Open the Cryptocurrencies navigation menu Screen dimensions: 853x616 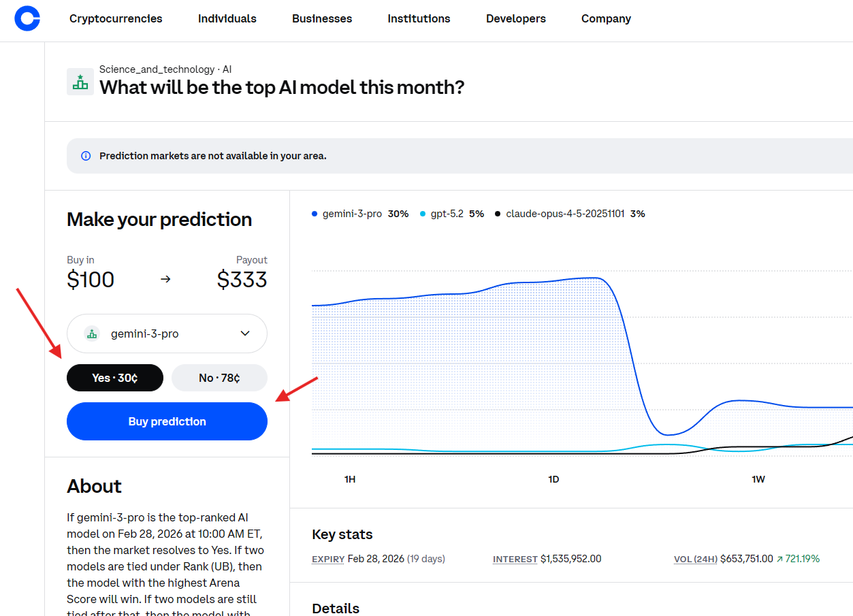pyautogui.click(x=116, y=19)
